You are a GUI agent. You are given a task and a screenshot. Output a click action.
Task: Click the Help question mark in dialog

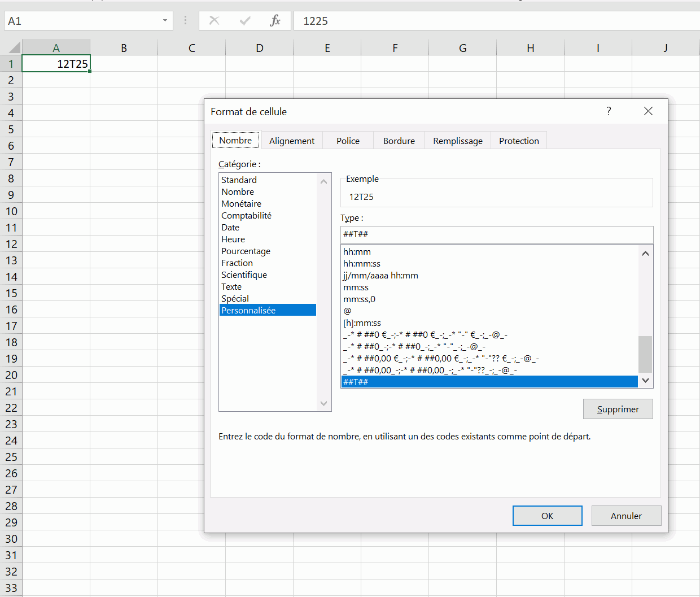pos(609,111)
